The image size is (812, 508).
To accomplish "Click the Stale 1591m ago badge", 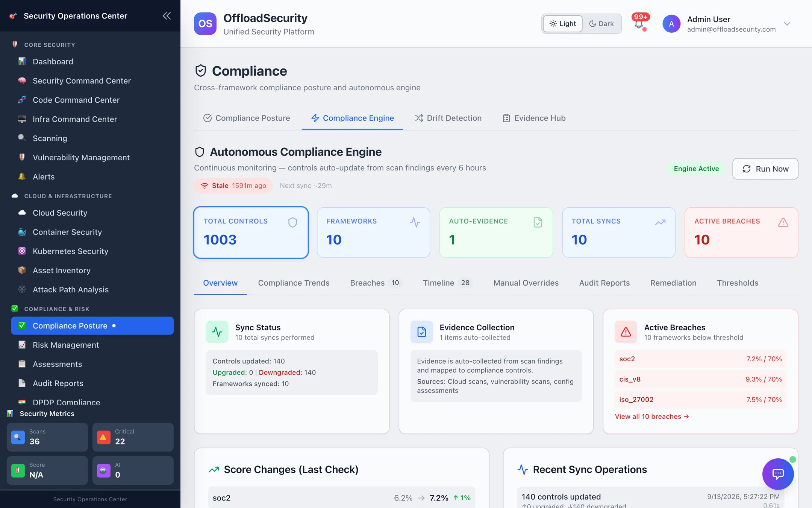I will tap(233, 186).
